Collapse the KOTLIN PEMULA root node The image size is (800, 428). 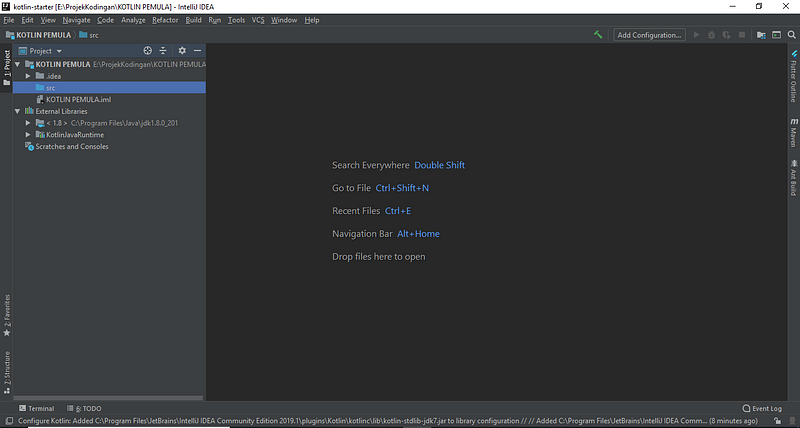click(17, 64)
